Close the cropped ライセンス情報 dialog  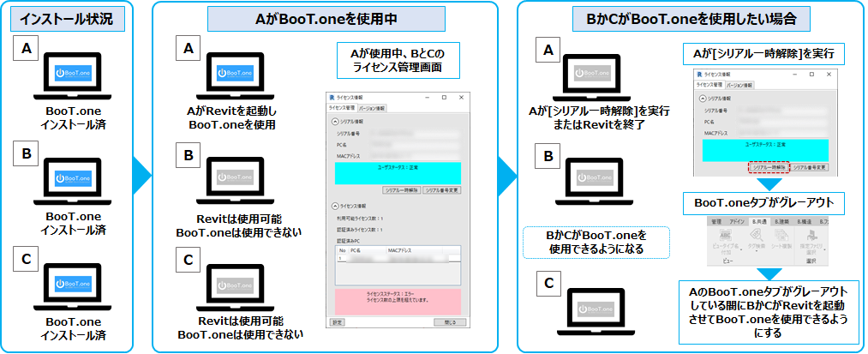pos(829,75)
